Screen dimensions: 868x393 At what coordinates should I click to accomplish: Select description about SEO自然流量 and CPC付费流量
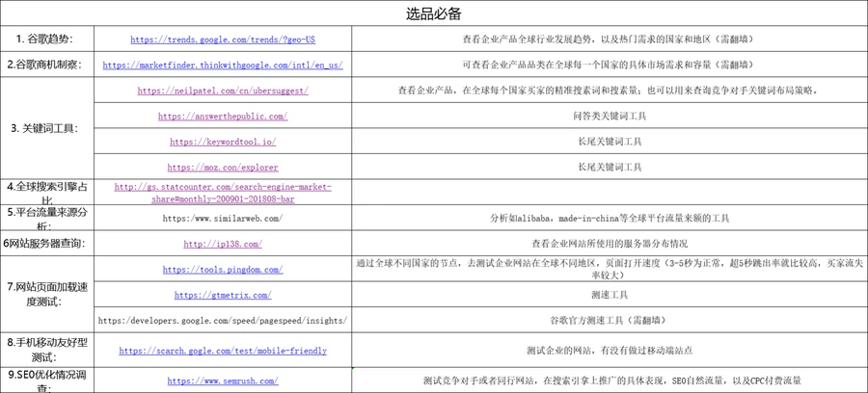[610, 380]
